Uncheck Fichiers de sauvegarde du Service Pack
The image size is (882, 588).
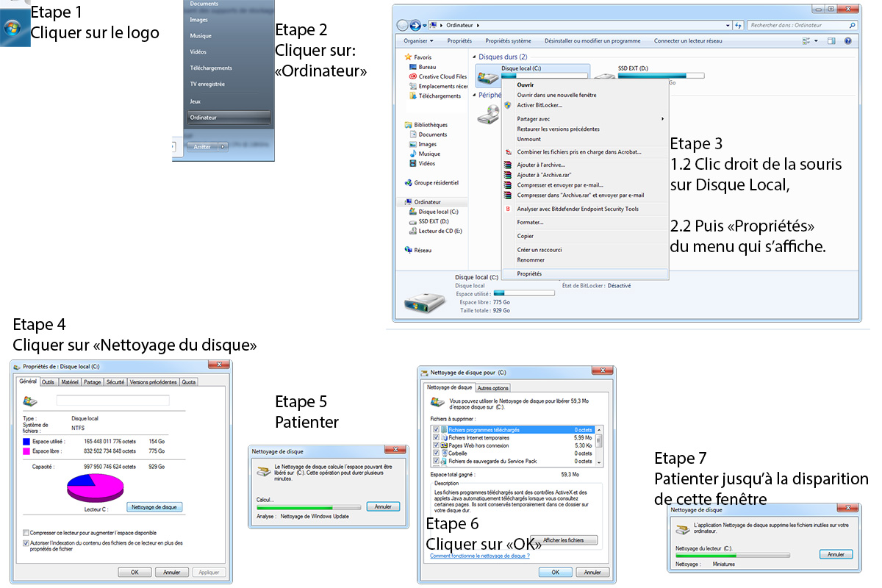point(437,462)
